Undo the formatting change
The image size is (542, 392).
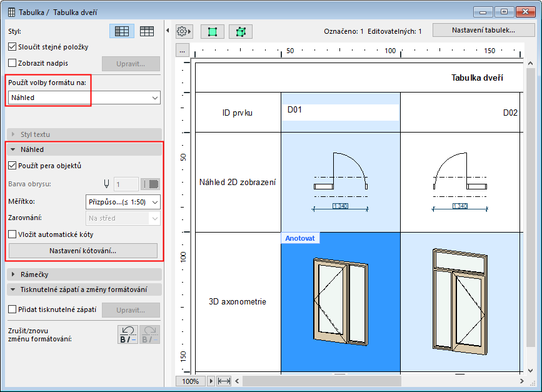(128, 334)
